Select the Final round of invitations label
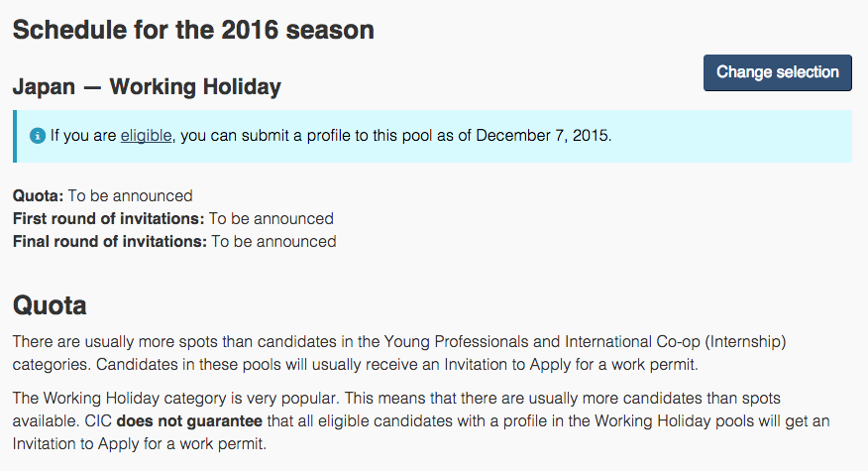Viewport: 868px width, 471px height. point(109,241)
